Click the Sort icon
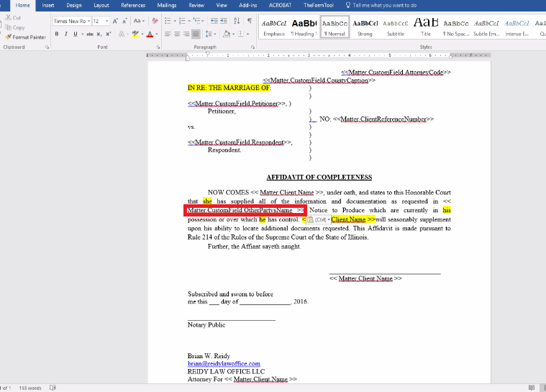This screenshot has width=546, height=392. 237,22
